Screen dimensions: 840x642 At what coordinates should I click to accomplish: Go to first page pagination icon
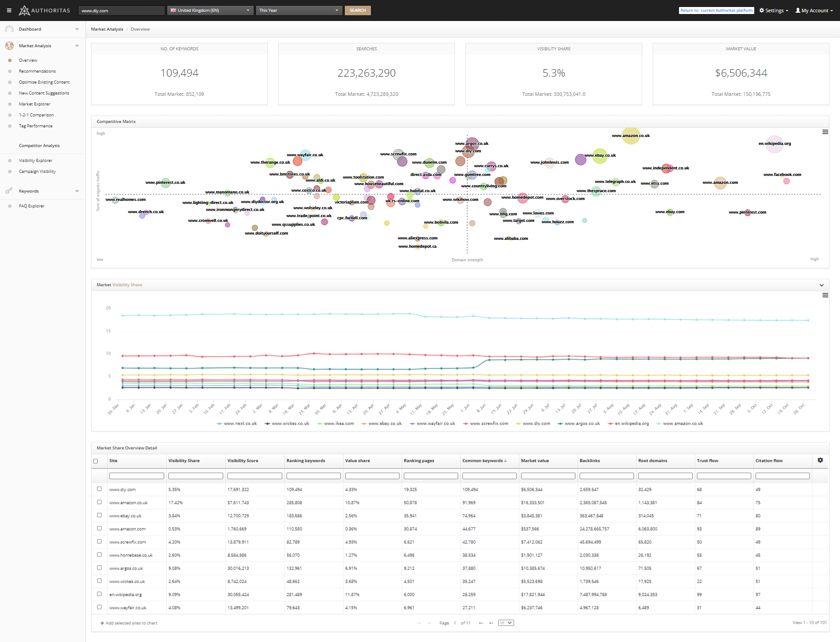tap(419, 623)
